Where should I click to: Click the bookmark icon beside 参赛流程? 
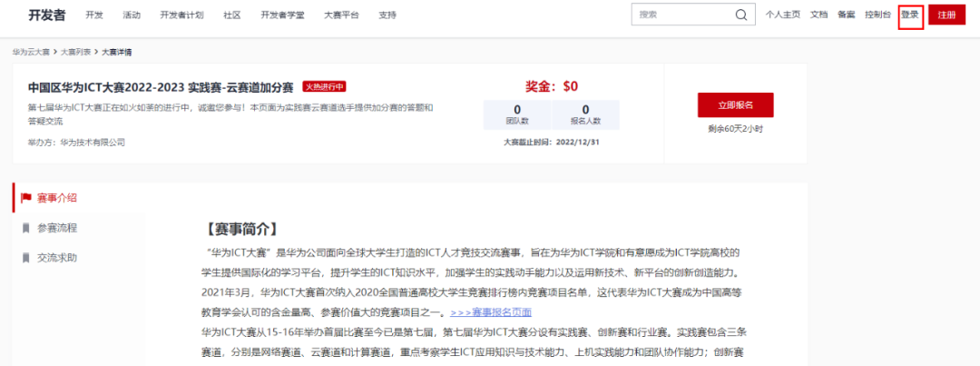point(26,228)
